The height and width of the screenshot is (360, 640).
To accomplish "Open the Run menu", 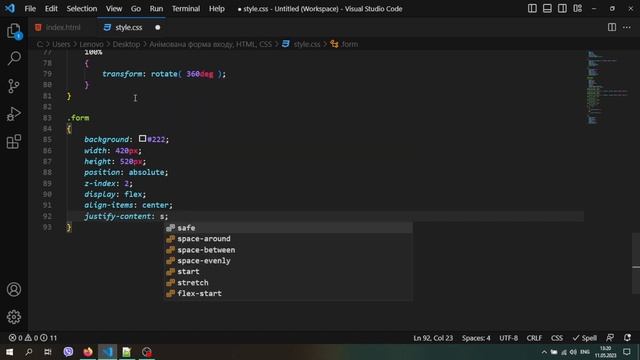I will point(156,9).
